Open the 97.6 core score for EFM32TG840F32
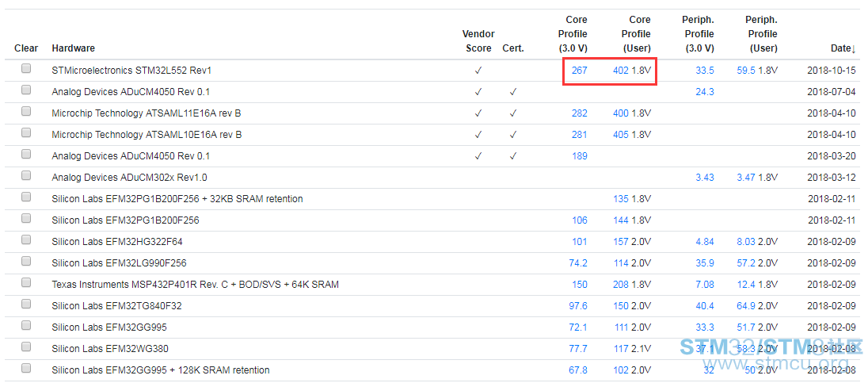 tap(578, 305)
